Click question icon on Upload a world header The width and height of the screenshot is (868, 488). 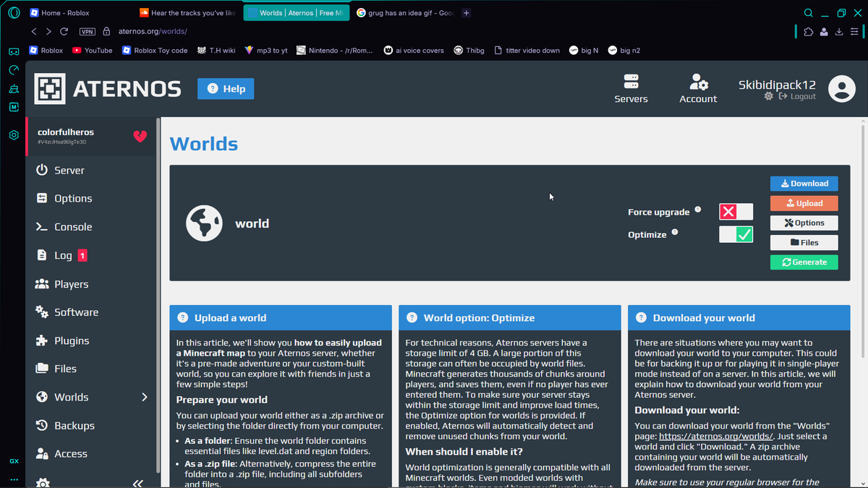click(182, 317)
